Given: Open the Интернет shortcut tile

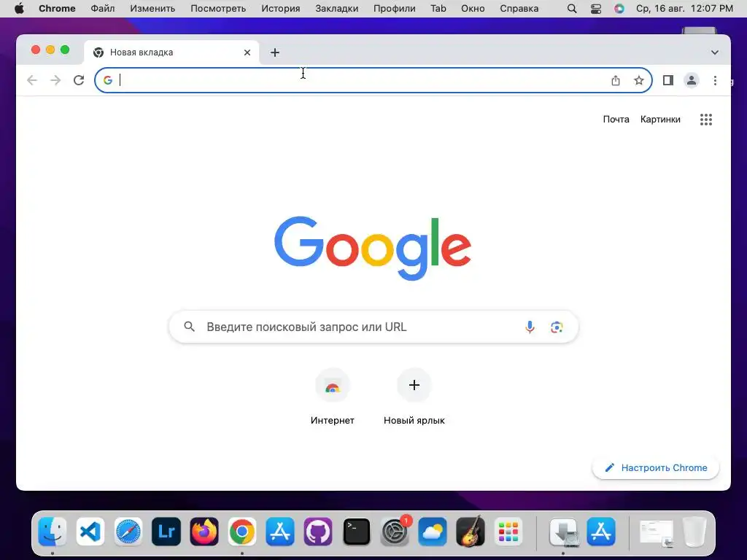Looking at the screenshot, I should click(333, 397).
